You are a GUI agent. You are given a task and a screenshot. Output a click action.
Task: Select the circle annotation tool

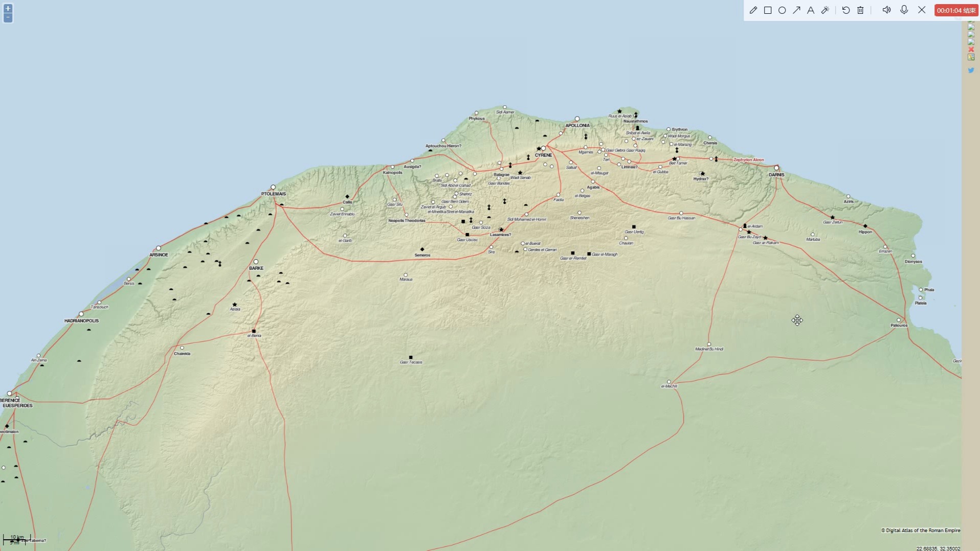(782, 10)
